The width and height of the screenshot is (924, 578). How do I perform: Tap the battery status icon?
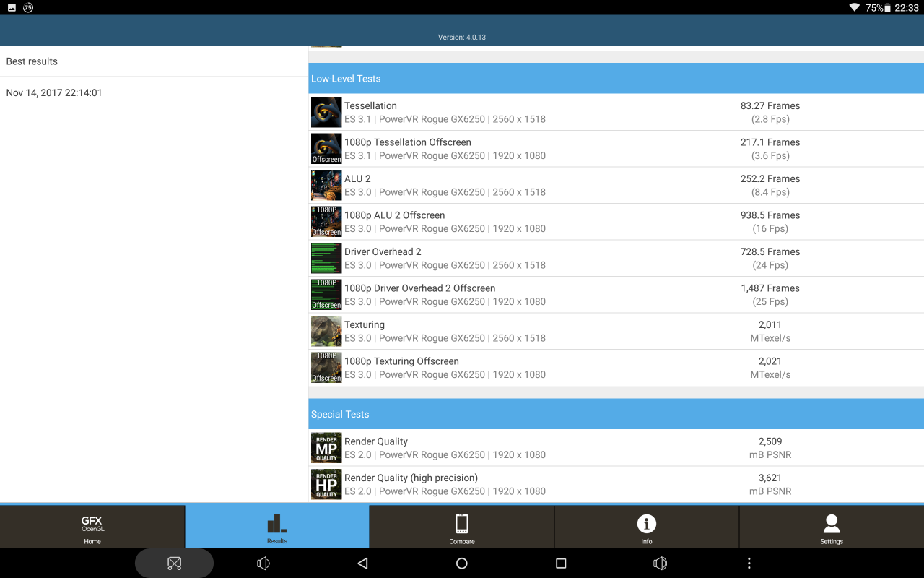[x=888, y=7]
